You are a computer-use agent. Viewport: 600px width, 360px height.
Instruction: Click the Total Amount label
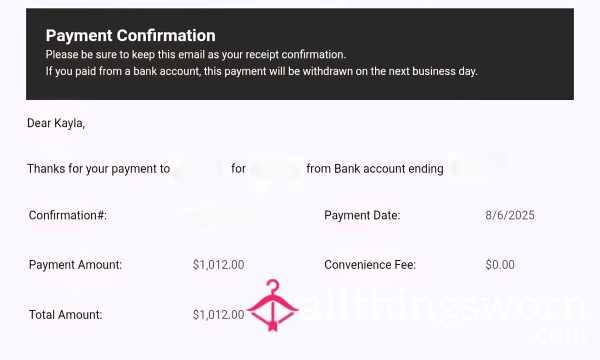(65, 315)
